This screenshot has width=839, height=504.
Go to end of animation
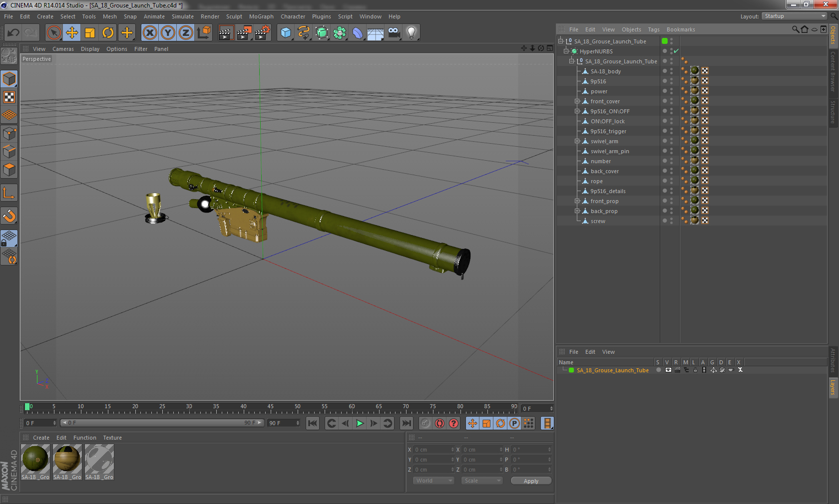point(407,423)
